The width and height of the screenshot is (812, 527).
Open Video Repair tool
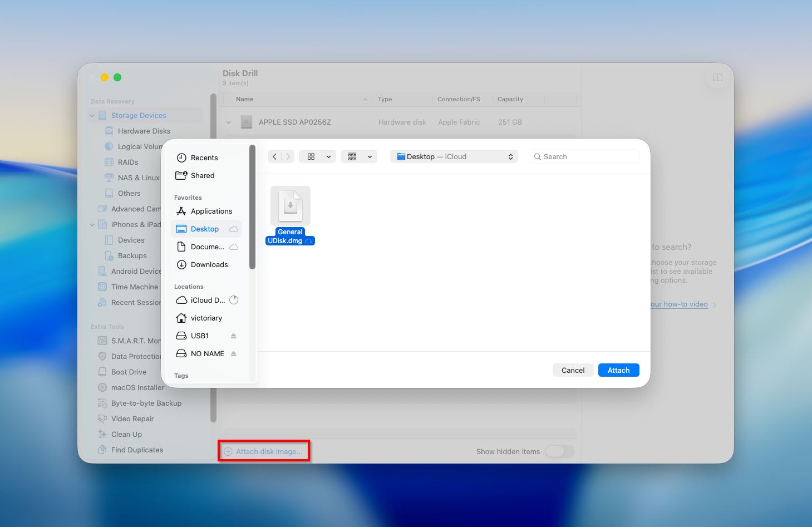click(x=132, y=418)
